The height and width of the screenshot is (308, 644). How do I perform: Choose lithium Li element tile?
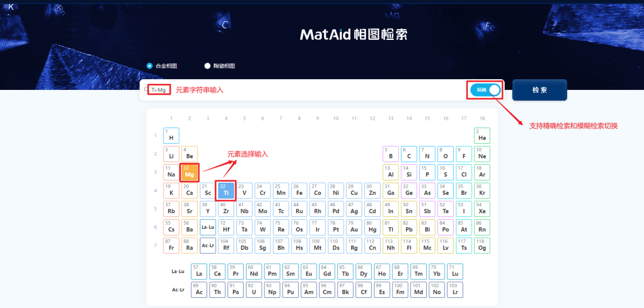[171, 154]
